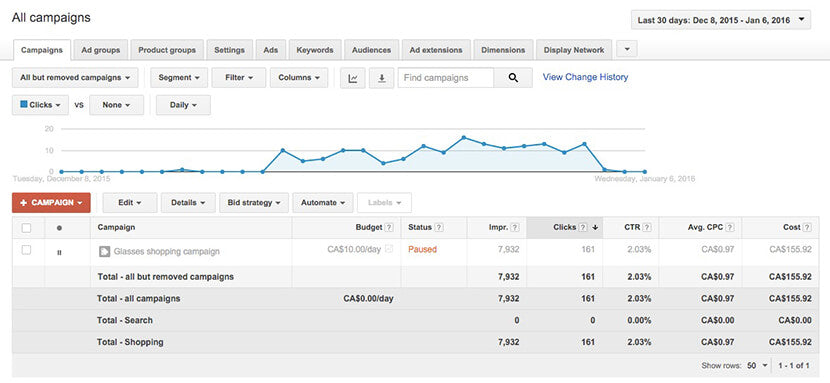The width and height of the screenshot is (830, 383).
Task: Open the Daily interval dropdown
Action: pyautogui.click(x=183, y=105)
